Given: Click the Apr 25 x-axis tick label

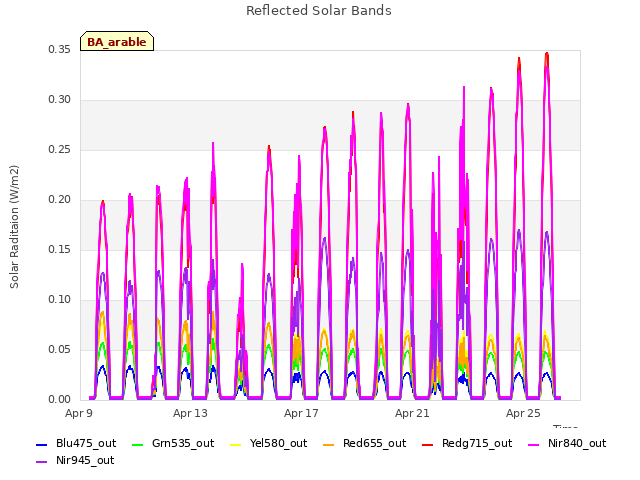Looking at the screenshot, I should 523,413.
